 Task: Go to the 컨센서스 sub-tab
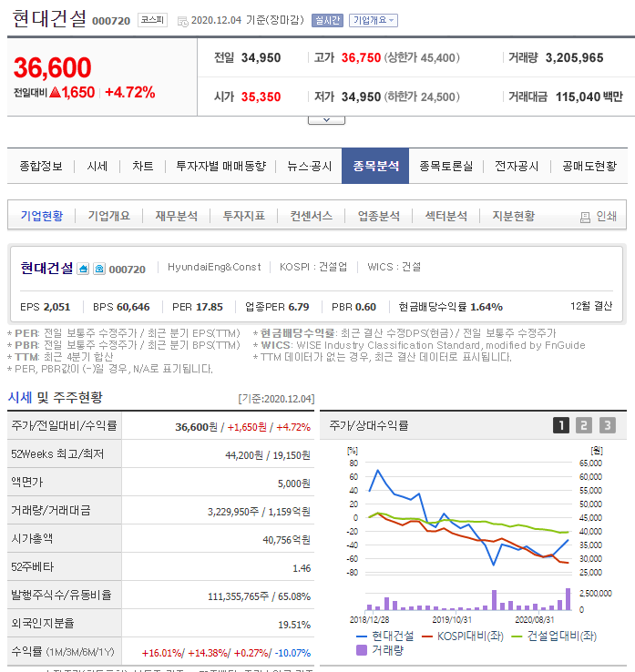point(312,216)
